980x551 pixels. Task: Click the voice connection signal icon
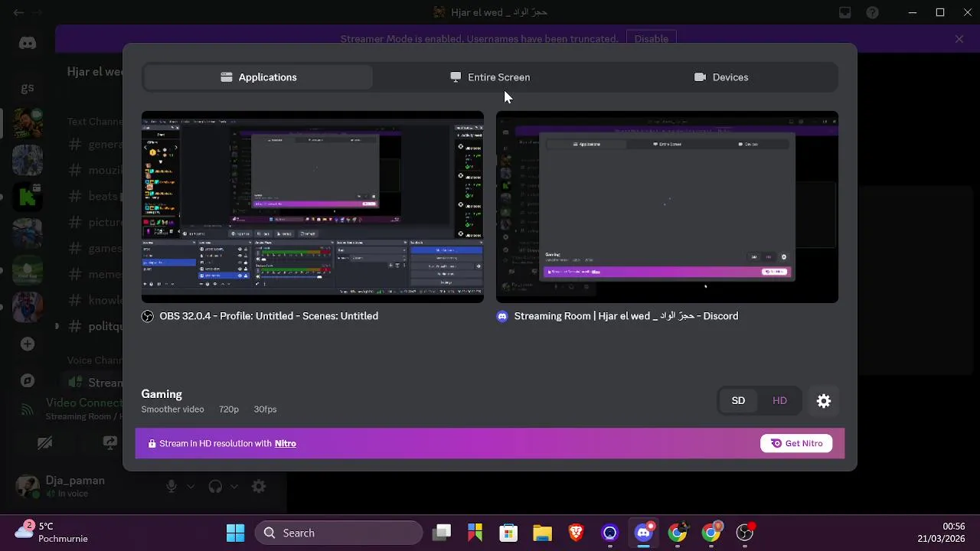[28, 409]
